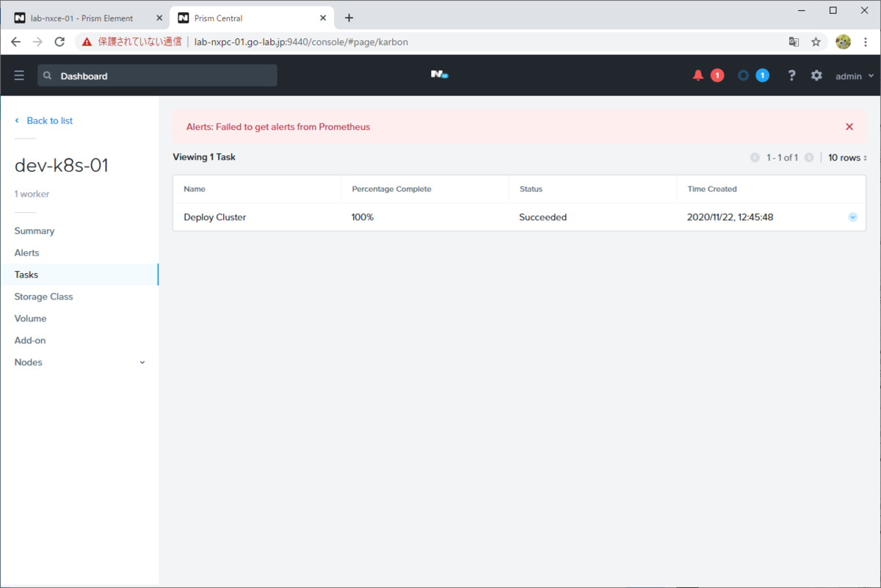Go to next page of tasks
Image resolution: width=881 pixels, height=588 pixels.
click(x=809, y=158)
